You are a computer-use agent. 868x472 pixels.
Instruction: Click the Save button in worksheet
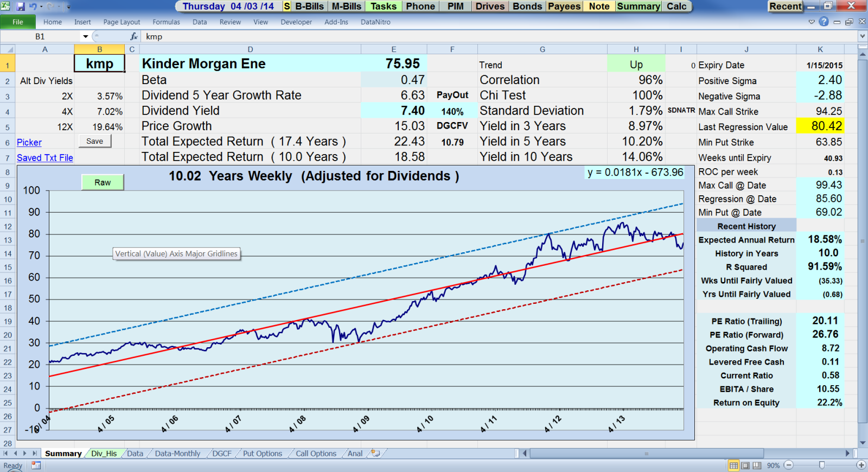pos(95,141)
